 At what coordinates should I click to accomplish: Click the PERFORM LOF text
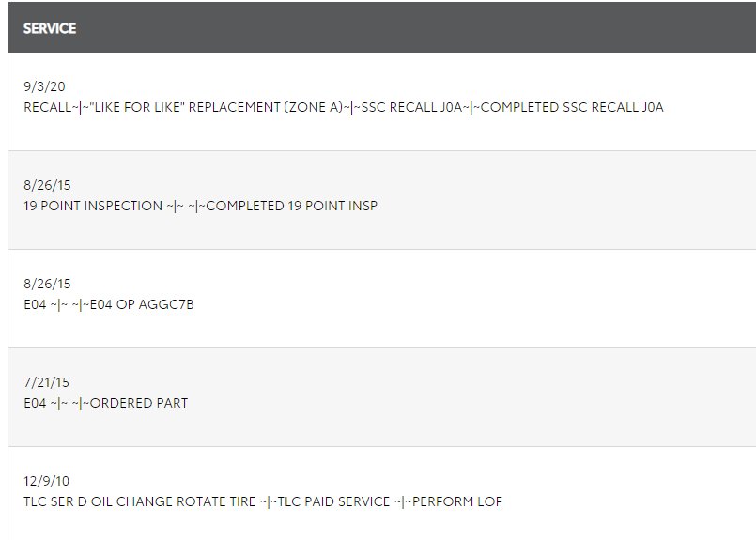[x=457, y=501]
